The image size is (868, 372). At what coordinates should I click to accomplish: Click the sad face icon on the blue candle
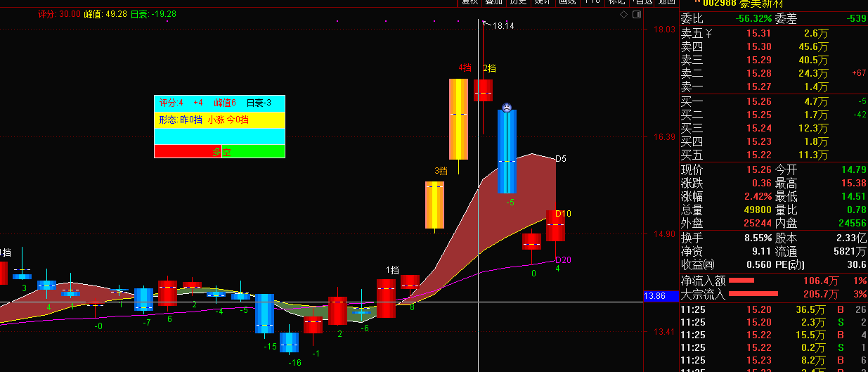(x=506, y=108)
